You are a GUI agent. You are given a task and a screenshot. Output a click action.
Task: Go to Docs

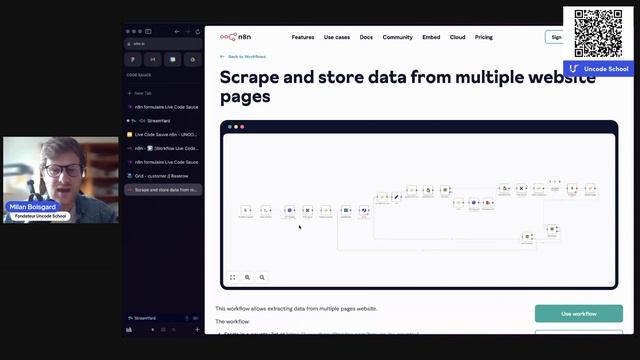click(x=366, y=37)
